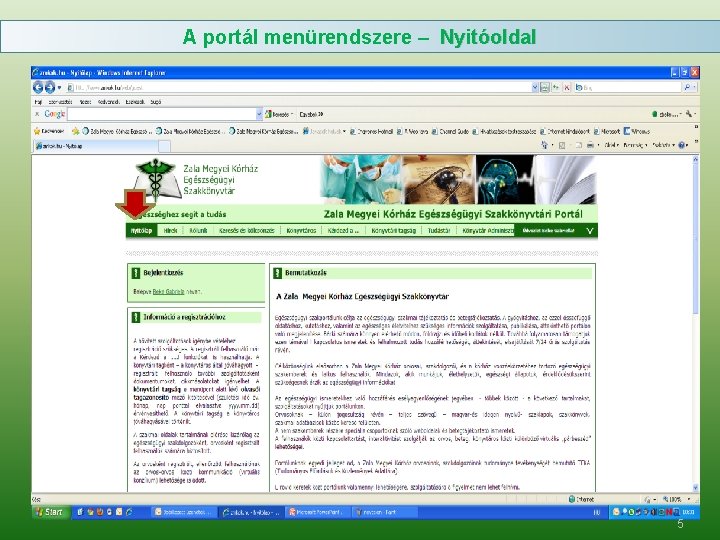This screenshot has height=540, width=720.
Task: Open the Fájl menu
Action: pos(38,102)
